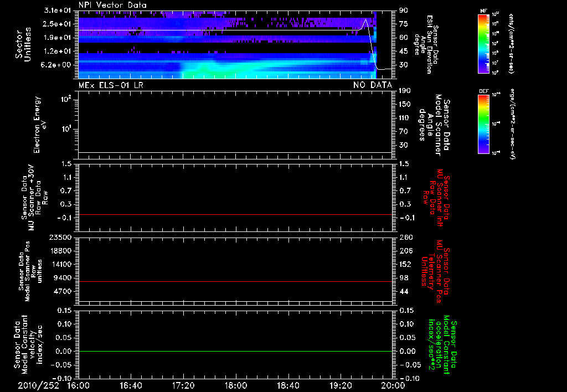
Task: Click the red 'MU Scanner Pos Telemetry' title
Action: pos(436,271)
